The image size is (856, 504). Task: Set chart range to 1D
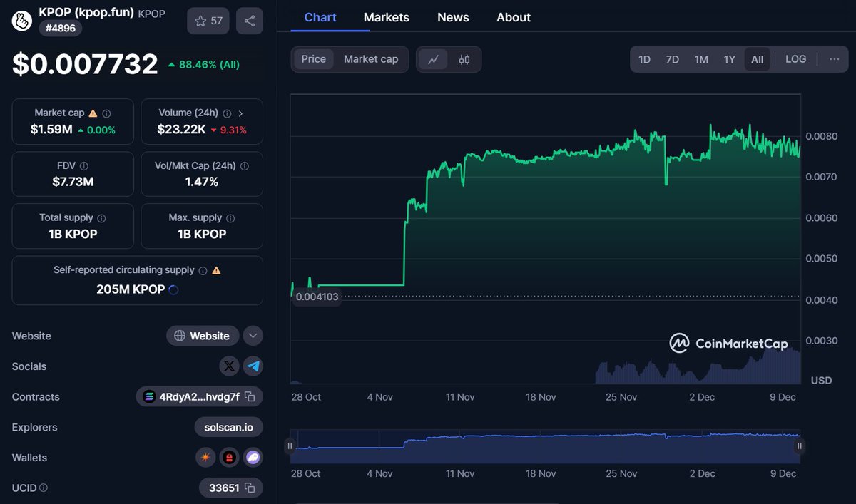pyautogui.click(x=644, y=59)
